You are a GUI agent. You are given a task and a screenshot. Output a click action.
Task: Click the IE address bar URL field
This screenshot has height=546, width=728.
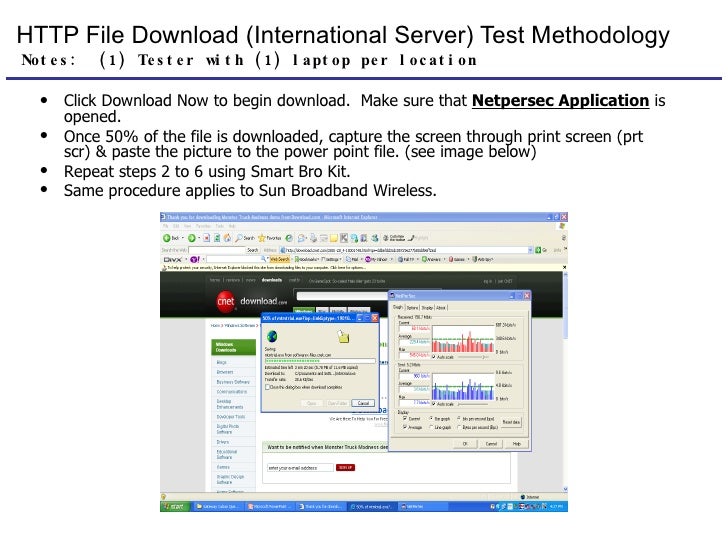(404, 250)
